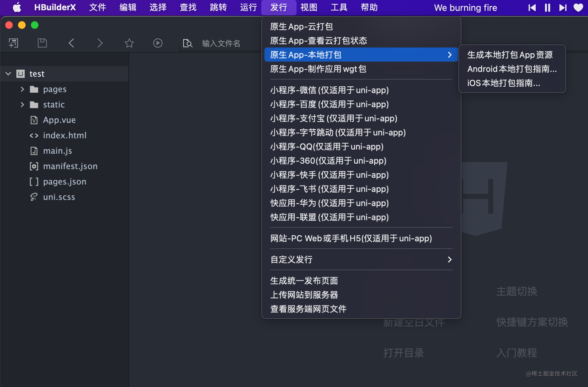Click the run play icon in toolbar
This screenshot has height=387, width=588.
coord(158,43)
